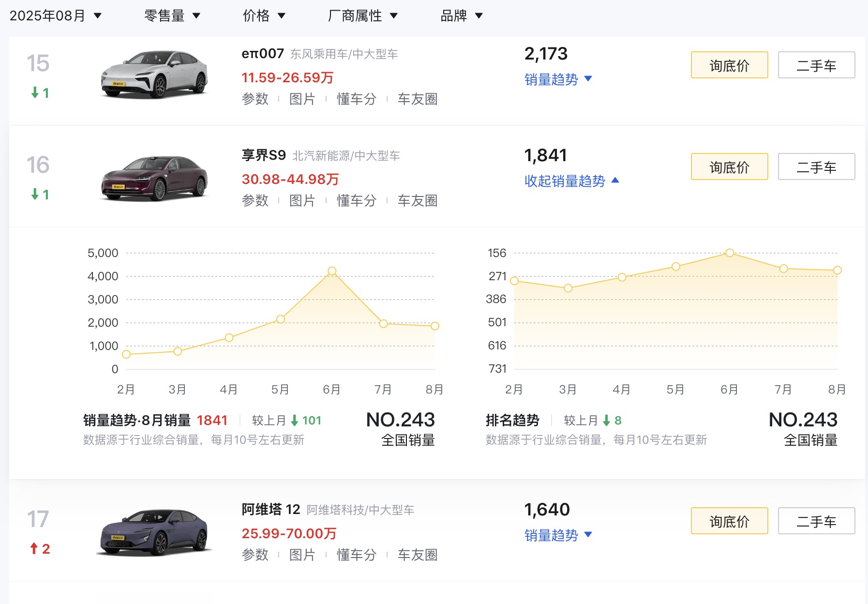
Task: Click 询底价 for 阿维塔 12
Action: tap(729, 521)
